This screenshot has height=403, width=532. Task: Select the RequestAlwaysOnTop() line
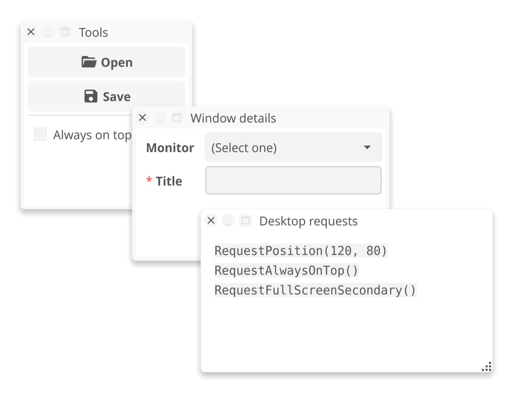(287, 271)
